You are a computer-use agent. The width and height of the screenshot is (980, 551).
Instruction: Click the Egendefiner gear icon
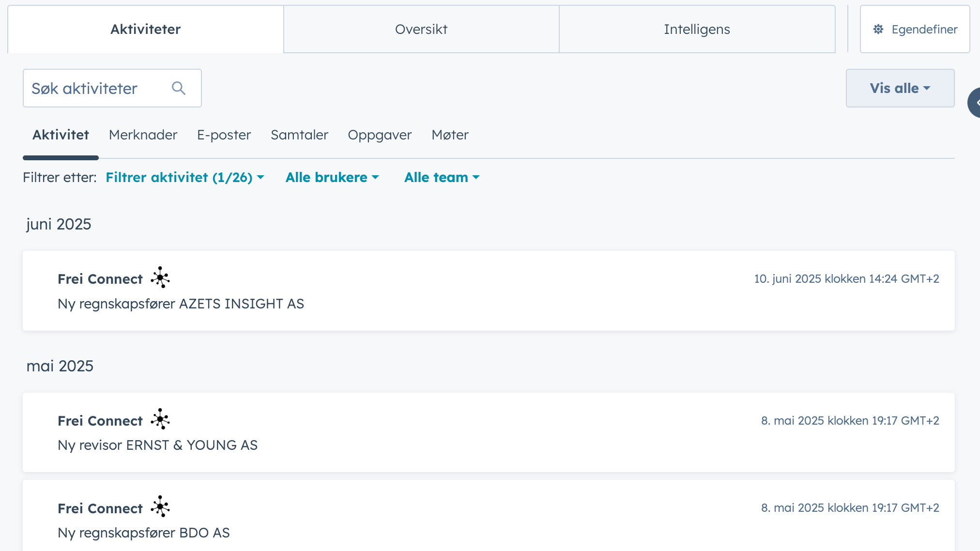[878, 30]
